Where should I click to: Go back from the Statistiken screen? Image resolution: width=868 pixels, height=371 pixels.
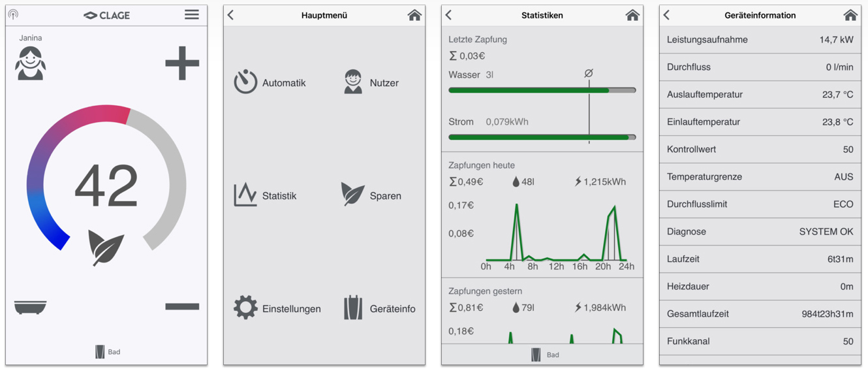(448, 15)
